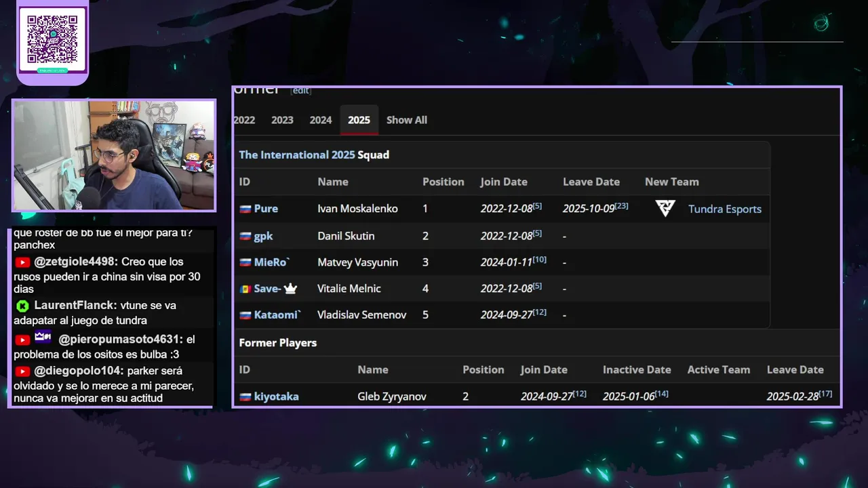The width and height of the screenshot is (868, 488).
Task: Switch to the 2024 tab
Action: pos(321,120)
